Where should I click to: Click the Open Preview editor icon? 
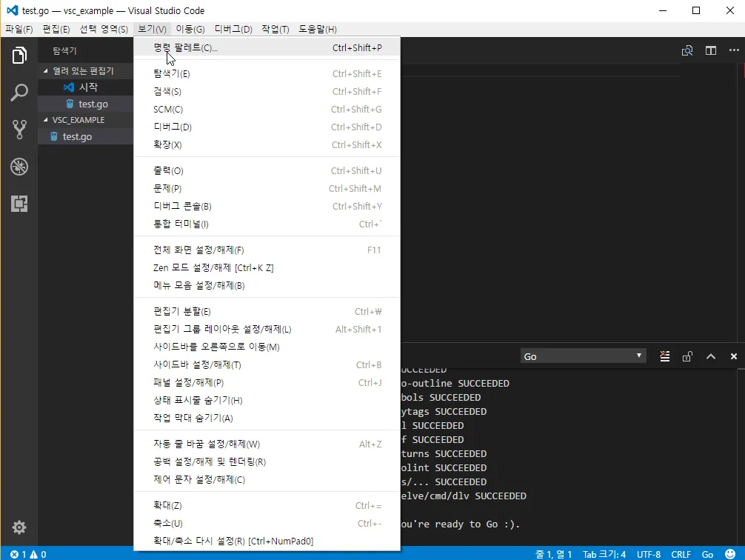(687, 50)
